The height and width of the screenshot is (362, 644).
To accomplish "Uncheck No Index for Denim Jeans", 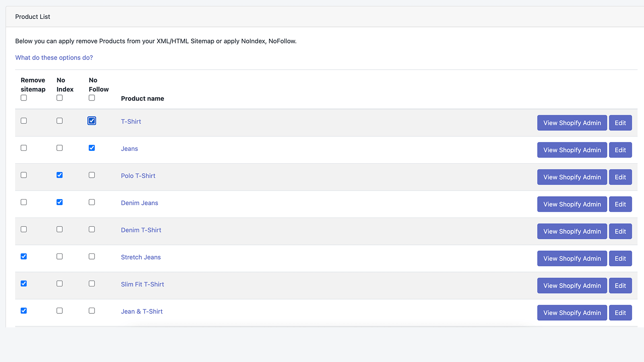I will [60, 202].
